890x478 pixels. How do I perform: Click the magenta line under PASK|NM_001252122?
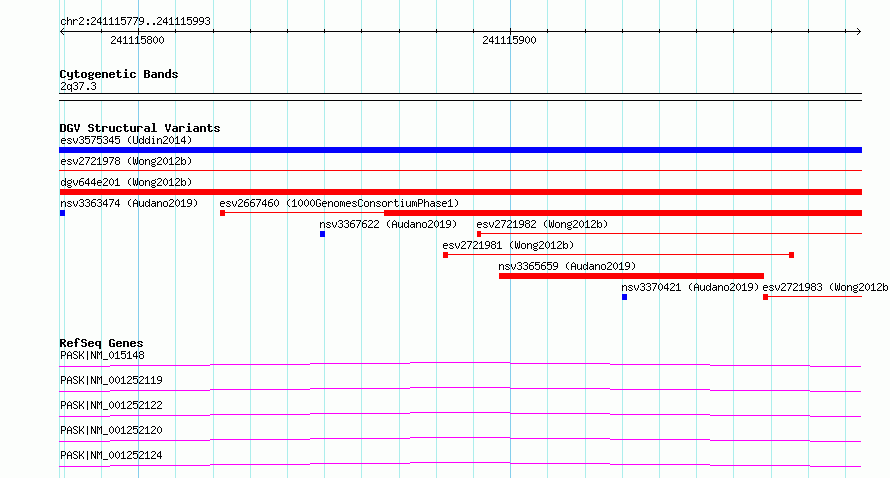pyautogui.click(x=460, y=414)
